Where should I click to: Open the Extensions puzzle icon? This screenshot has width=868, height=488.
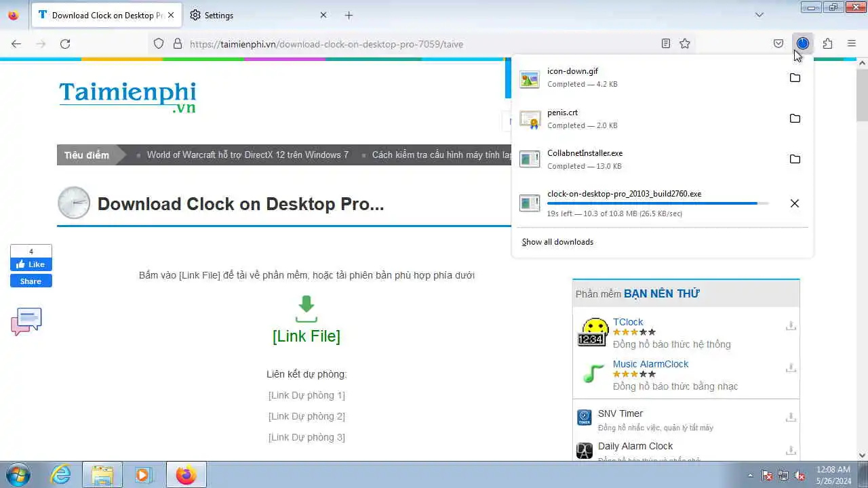click(827, 43)
